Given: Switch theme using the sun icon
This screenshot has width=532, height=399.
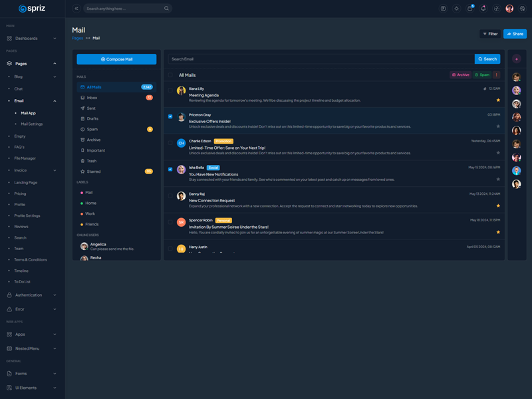Looking at the screenshot, I should tap(456, 9).
